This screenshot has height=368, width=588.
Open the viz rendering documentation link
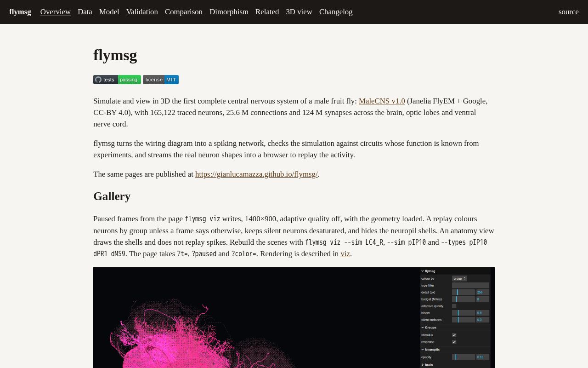(345, 254)
